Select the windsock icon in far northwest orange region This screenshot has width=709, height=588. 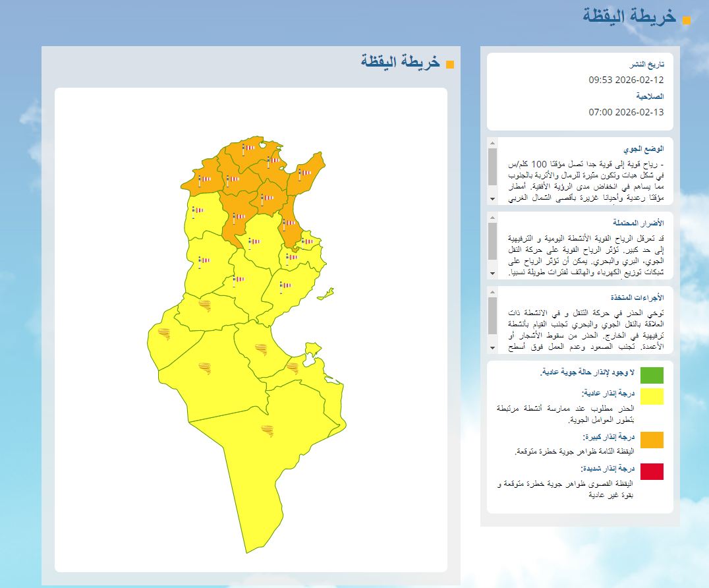click(x=204, y=179)
